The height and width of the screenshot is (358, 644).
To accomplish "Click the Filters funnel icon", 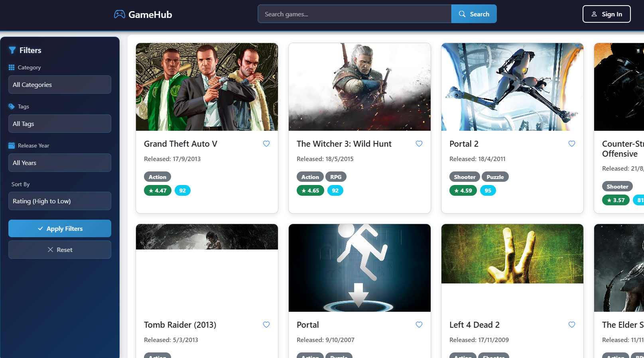I will point(12,50).
